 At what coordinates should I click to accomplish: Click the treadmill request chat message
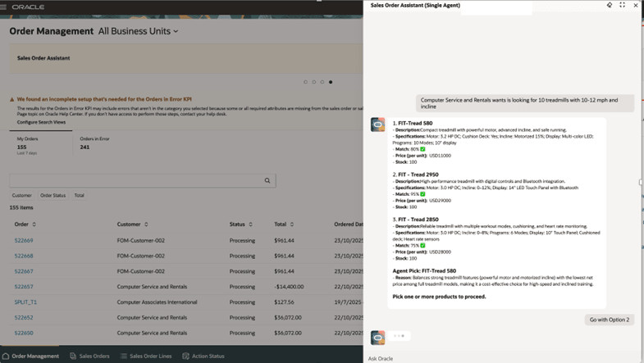click(525, 103)
